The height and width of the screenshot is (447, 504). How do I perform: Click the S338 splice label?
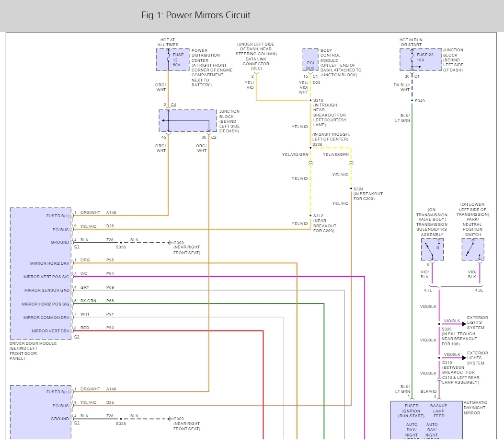point(121,423)
